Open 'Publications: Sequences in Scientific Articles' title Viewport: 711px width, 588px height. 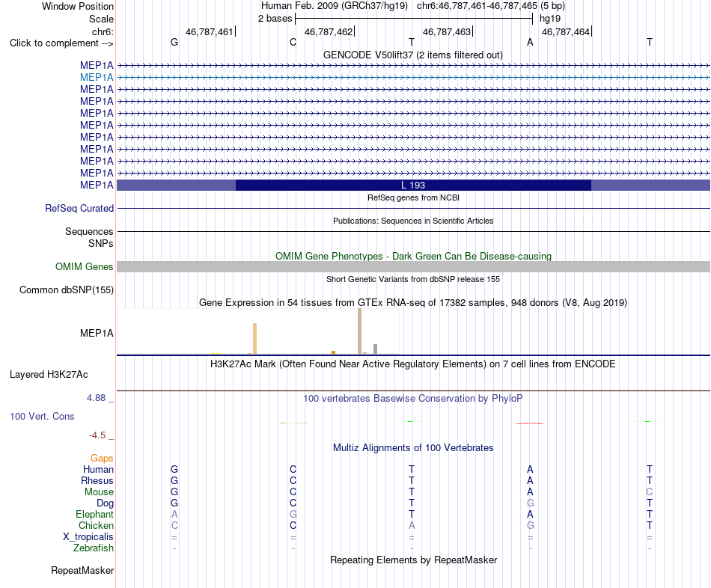413,221
